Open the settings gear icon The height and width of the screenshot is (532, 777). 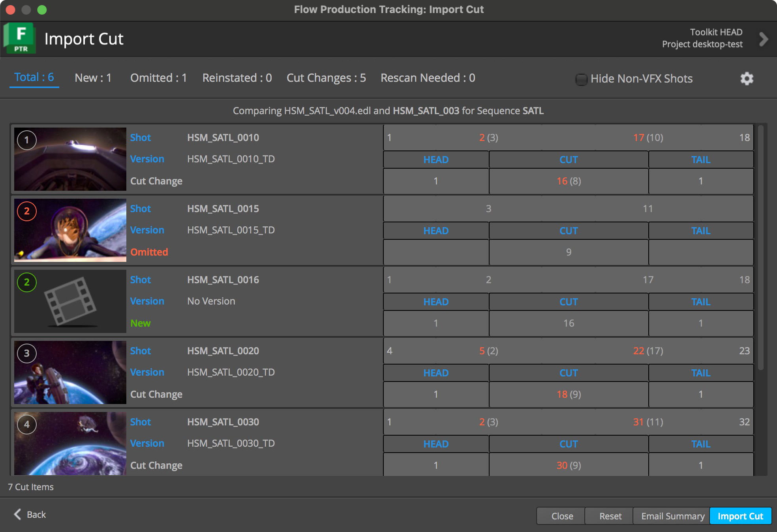(x=747, y=79)
